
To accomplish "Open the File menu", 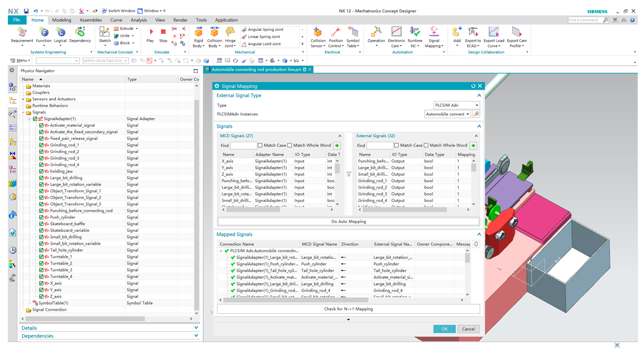I will tap(17, 20).
